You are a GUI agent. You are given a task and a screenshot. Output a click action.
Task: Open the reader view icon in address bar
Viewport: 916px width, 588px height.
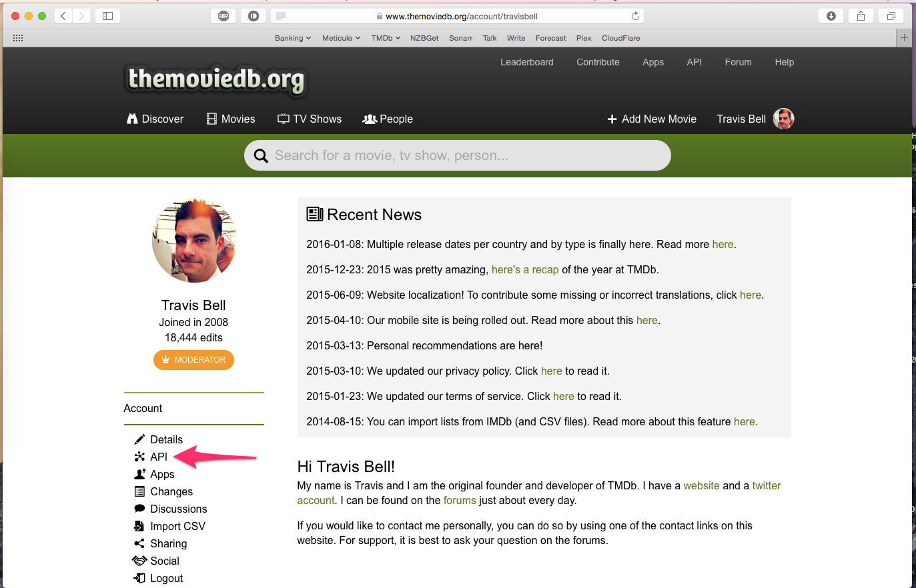[281, 16]
